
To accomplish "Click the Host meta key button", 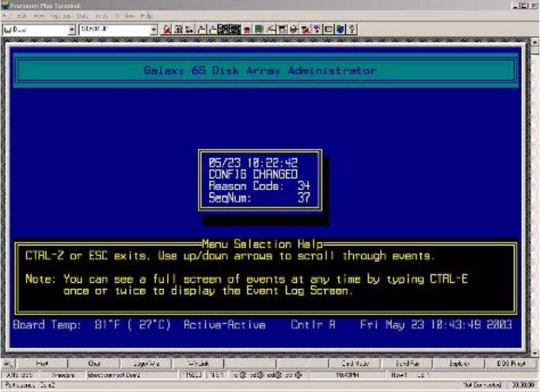I will 42,363.
